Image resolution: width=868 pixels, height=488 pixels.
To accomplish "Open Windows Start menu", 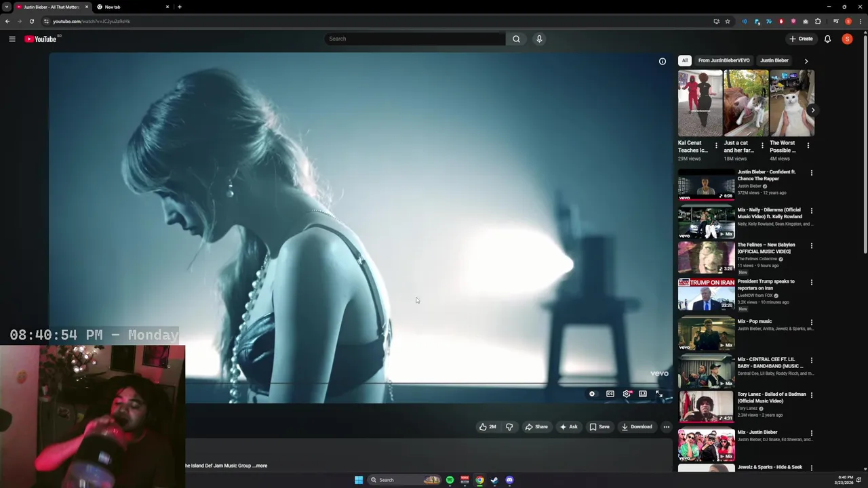I will (359, 480).
